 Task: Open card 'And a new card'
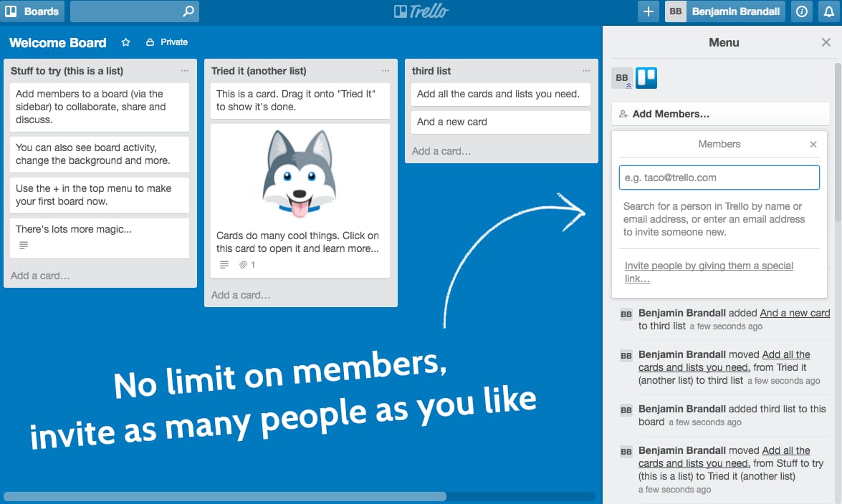pyautogui.click(x=500, y=122)
